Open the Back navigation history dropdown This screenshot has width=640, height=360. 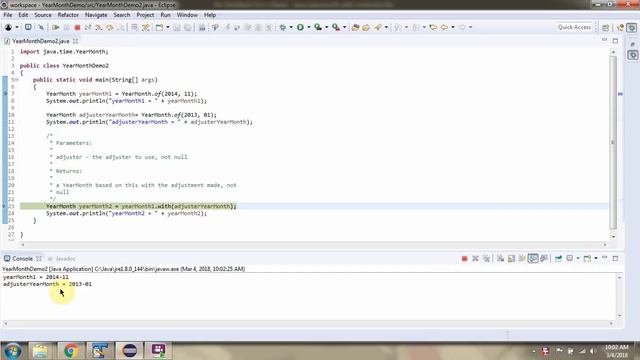point(453,27)
